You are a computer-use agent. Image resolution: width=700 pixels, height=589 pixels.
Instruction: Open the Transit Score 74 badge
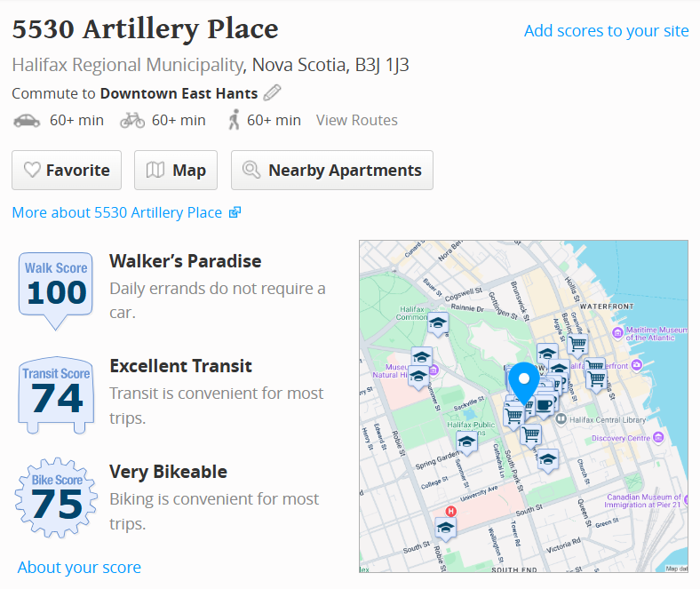(x=56, y=395)
